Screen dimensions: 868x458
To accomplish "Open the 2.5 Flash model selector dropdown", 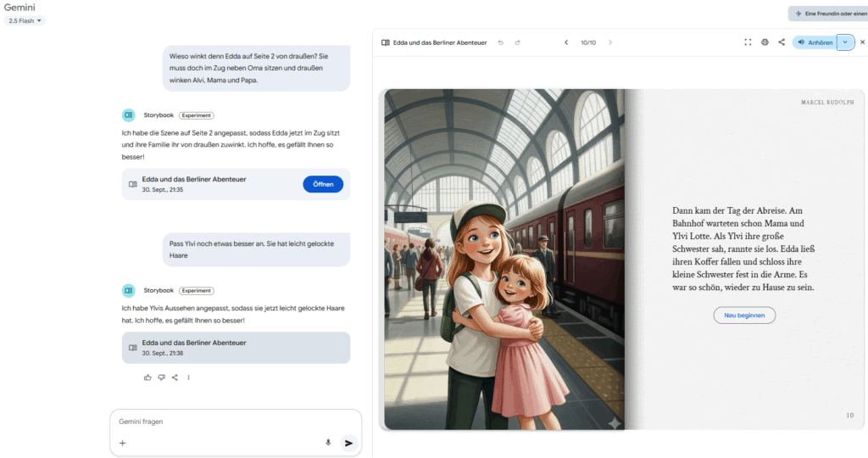I will click(25, 20).
